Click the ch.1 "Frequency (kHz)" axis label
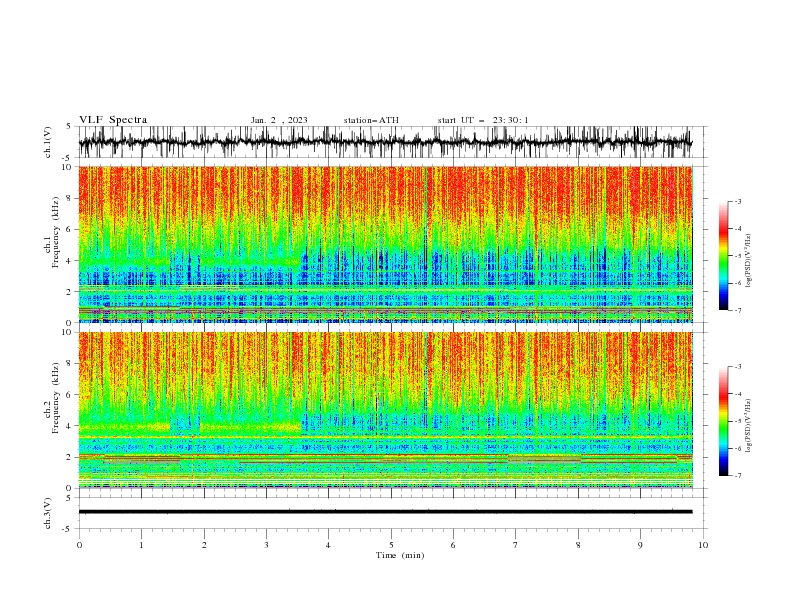The image size is (792, 612). [x=56, y=232]
